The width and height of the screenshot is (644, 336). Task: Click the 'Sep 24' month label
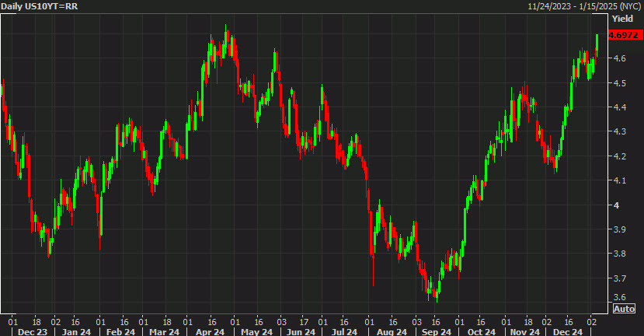coord(436,331)
